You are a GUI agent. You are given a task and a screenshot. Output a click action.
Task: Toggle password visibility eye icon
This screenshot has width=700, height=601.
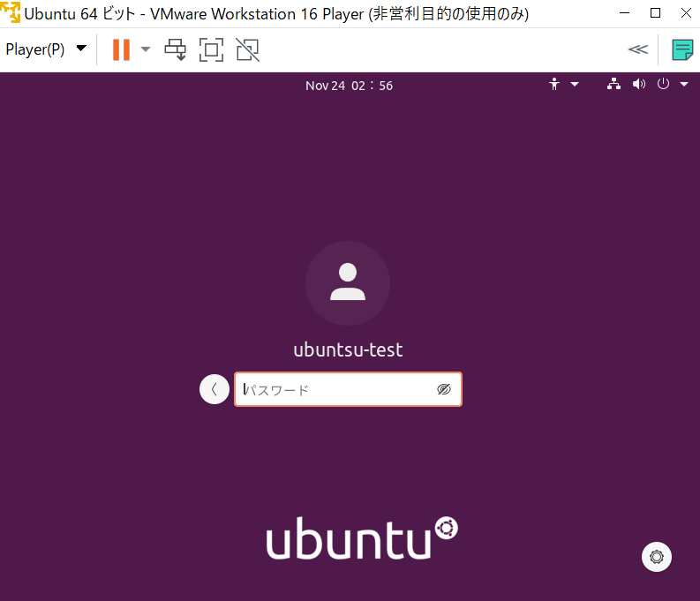pyautogui.click(x=444, y=389)
